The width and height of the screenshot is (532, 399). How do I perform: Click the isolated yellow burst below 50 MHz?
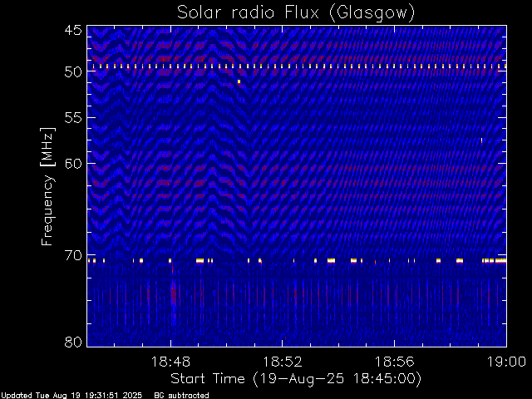pyautogui.click(x=239, y=81)
